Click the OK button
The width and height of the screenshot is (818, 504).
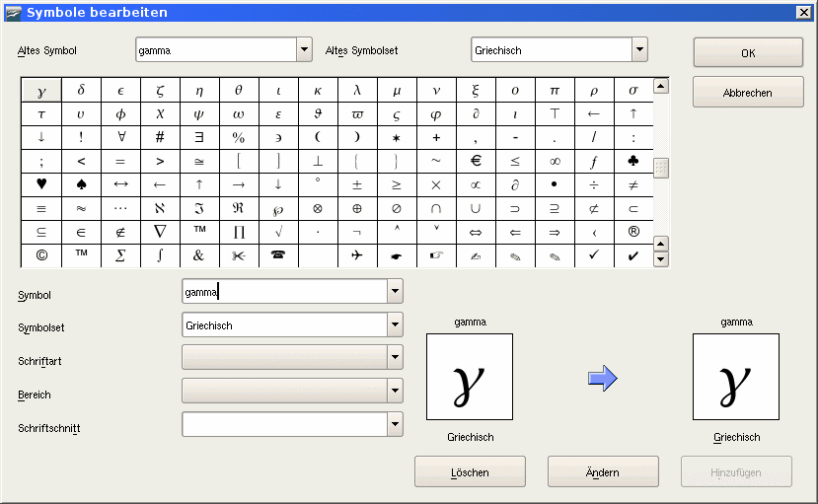(x=748, y=53)
